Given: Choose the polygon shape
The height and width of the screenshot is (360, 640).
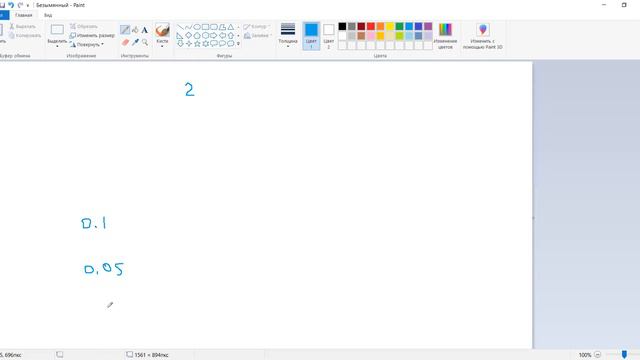Looking at the screenshot, I should 222,27.
